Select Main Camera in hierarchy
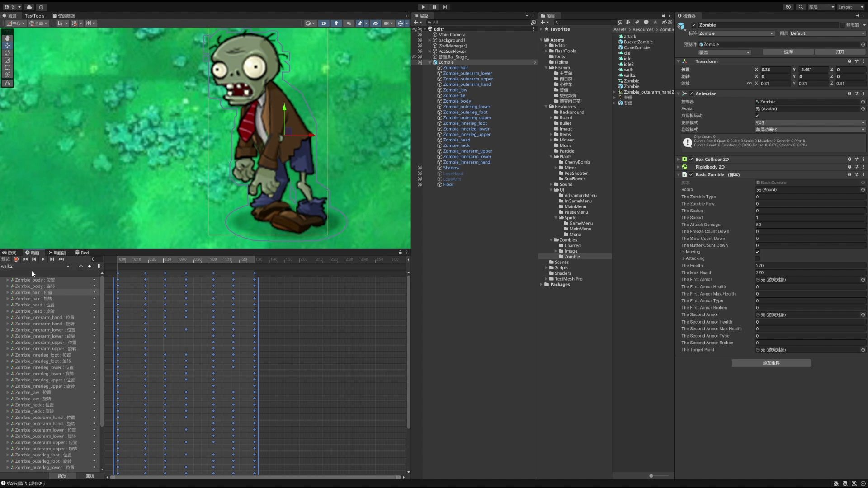 452,35
